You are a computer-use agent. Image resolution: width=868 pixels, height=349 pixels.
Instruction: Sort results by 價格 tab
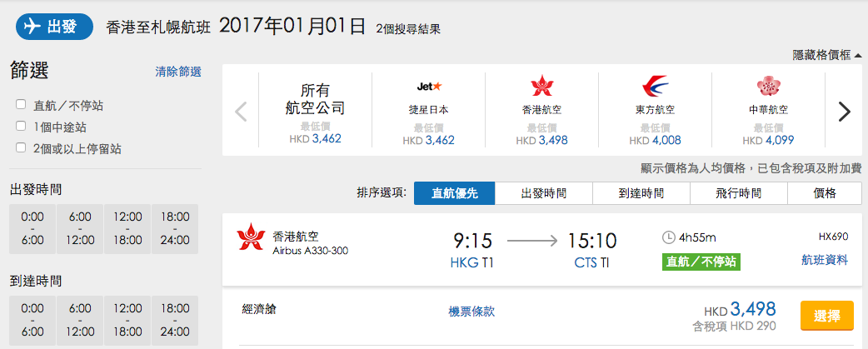(x=825, y=193)
